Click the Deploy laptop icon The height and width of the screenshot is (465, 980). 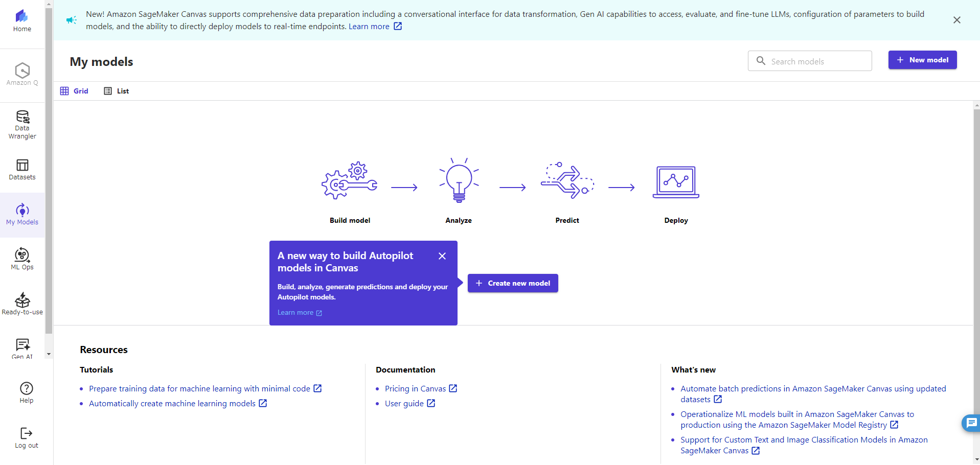click(676, 182)
